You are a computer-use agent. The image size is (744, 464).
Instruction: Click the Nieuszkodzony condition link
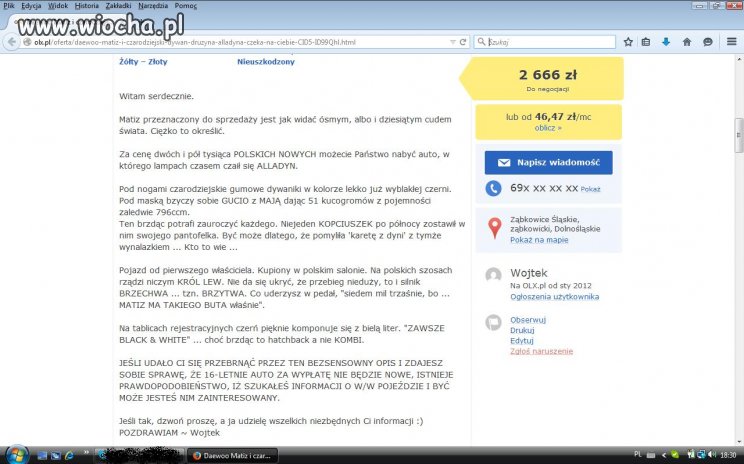pyautogui.click(x=266, y=62)
